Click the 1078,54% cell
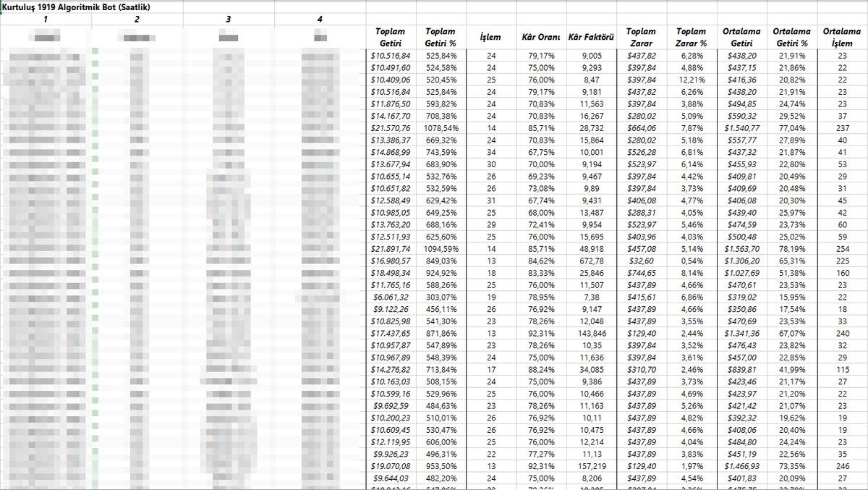This screenshot has width=868, height=490. tap(441, 127)
